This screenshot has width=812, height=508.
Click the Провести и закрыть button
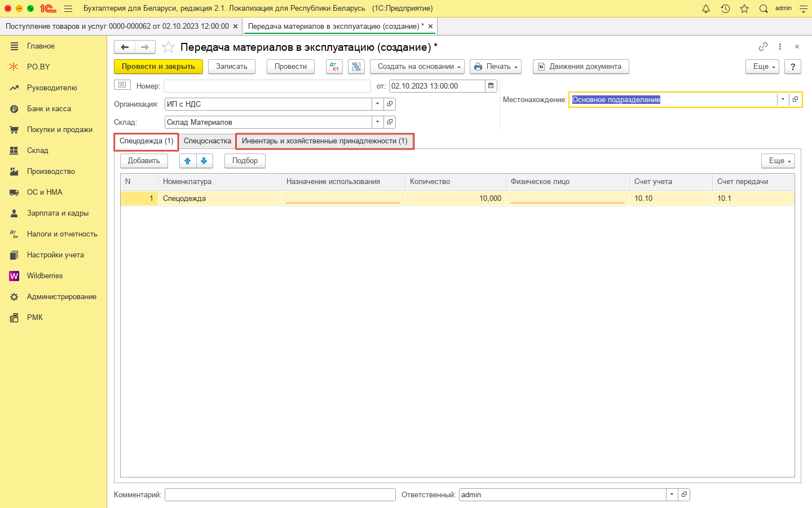click(x=158, y=67)
